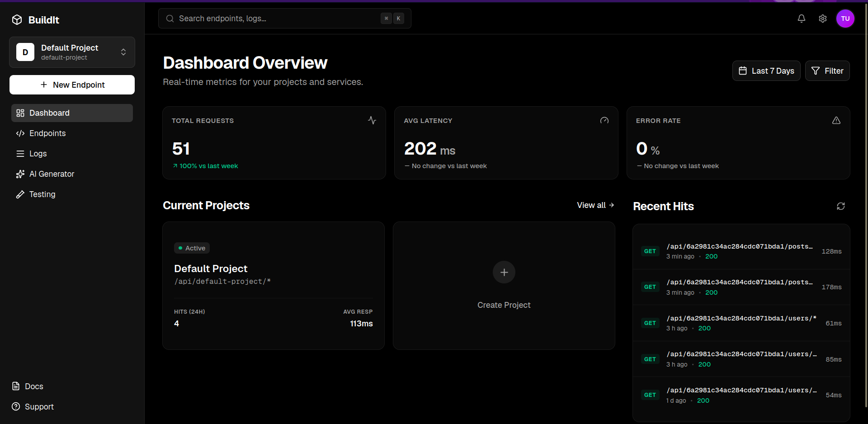Click the 0 % error rate value
This screenshot has height=424, width=868.
[647, 149]
